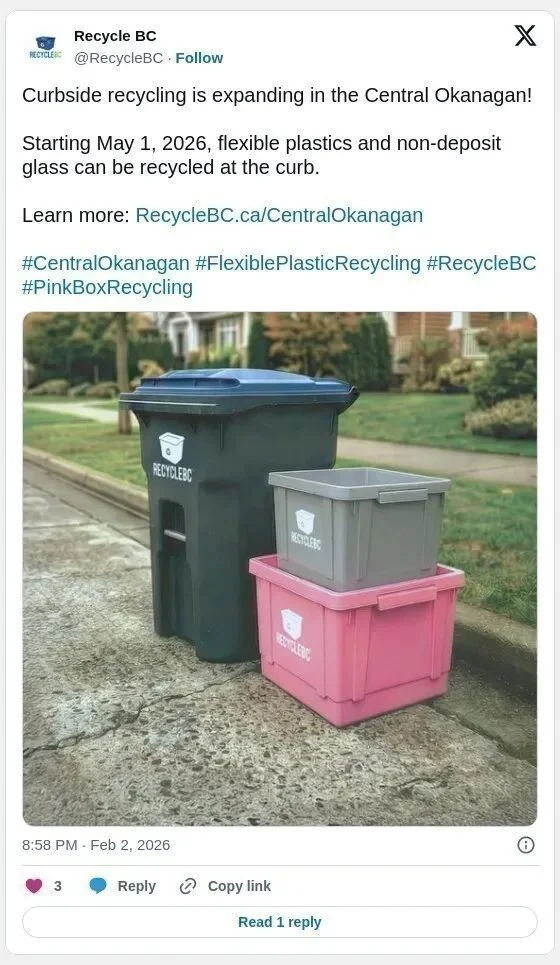Click the copy link chain icon
The image size is (560, 965).
187,886
